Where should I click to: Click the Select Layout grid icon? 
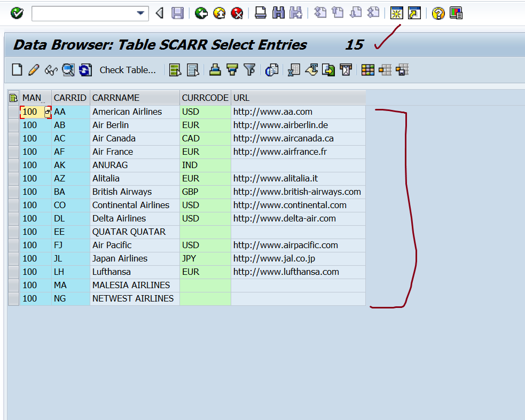click(x=385, y=70)
